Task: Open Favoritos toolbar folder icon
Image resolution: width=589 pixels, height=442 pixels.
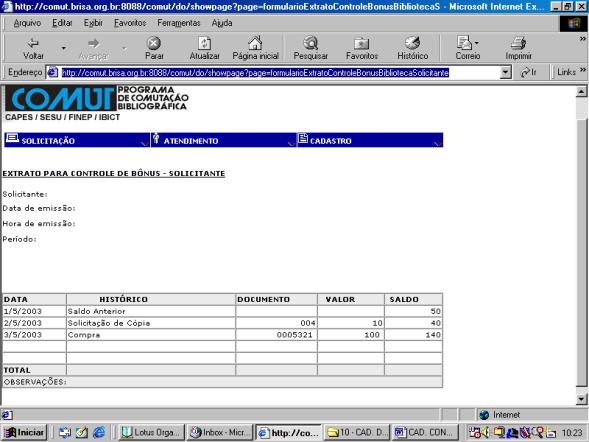Action: pos(361,44)
